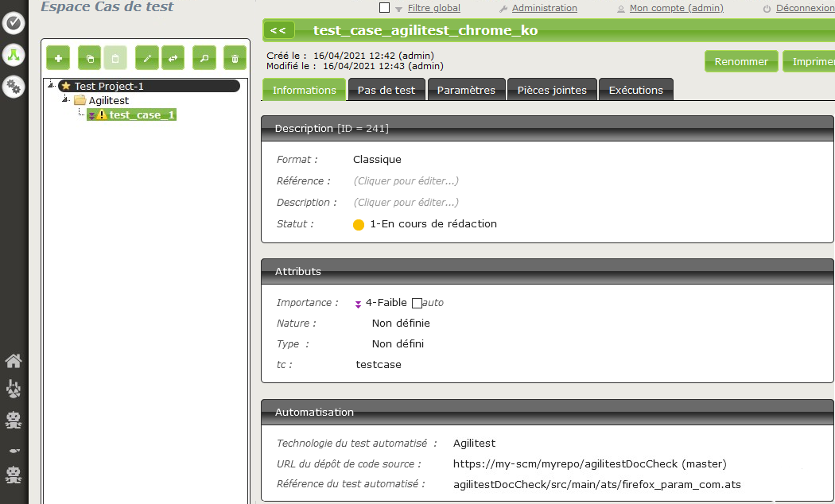Screen dimensions: 835x504
Task: Delete selection using the trash icon
Action: tap(235, 58)
